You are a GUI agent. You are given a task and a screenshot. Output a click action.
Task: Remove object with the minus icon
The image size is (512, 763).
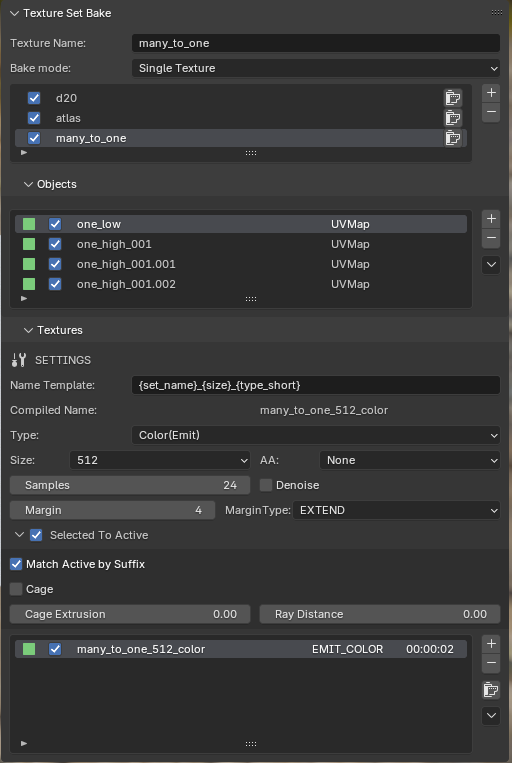(x=491, y=238)
